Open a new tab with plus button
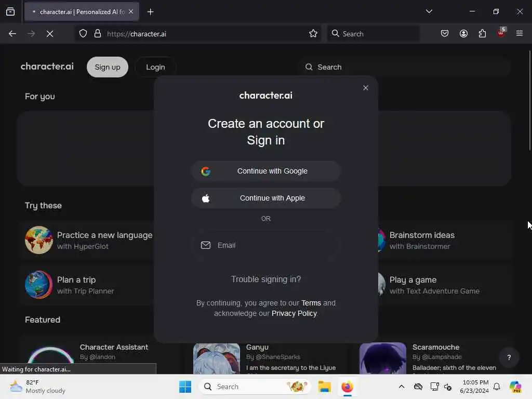The width and height of the screenshot is (532, 399). [150, 12]
